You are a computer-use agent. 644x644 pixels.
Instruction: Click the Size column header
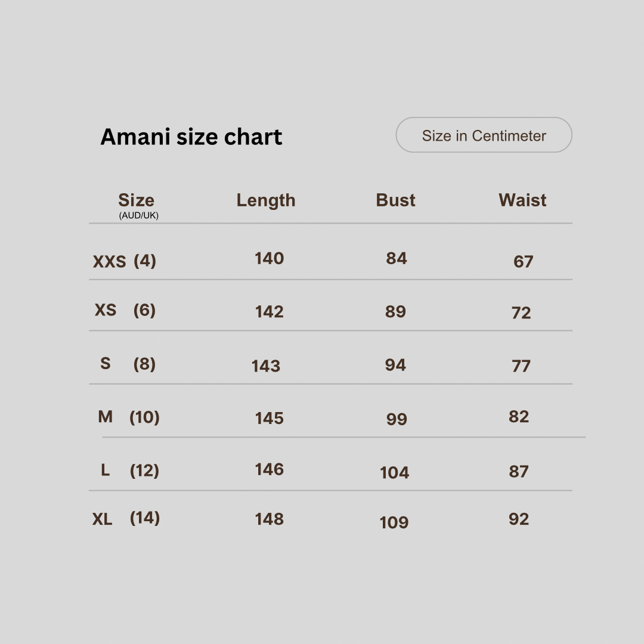[x=136, y=200]
